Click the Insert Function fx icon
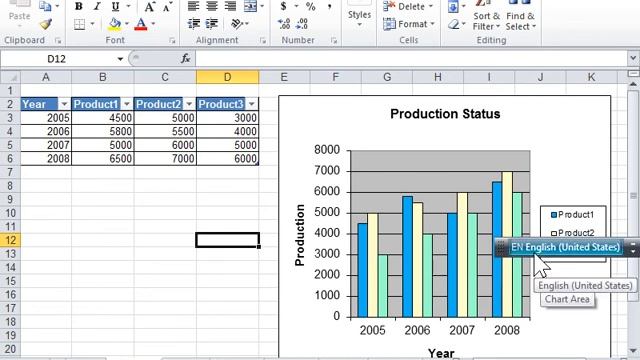The width and height of the screenshot is (640, 360). point(186,59)
